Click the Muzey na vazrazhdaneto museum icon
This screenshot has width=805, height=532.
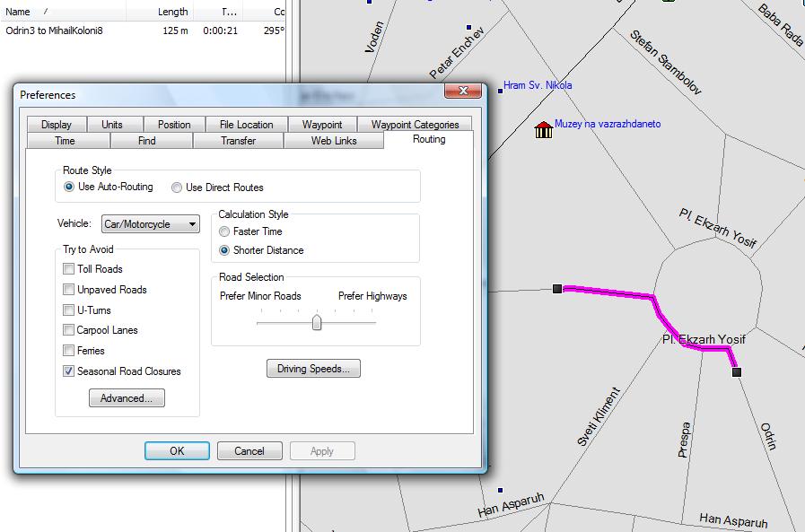[x=543, y=130]
